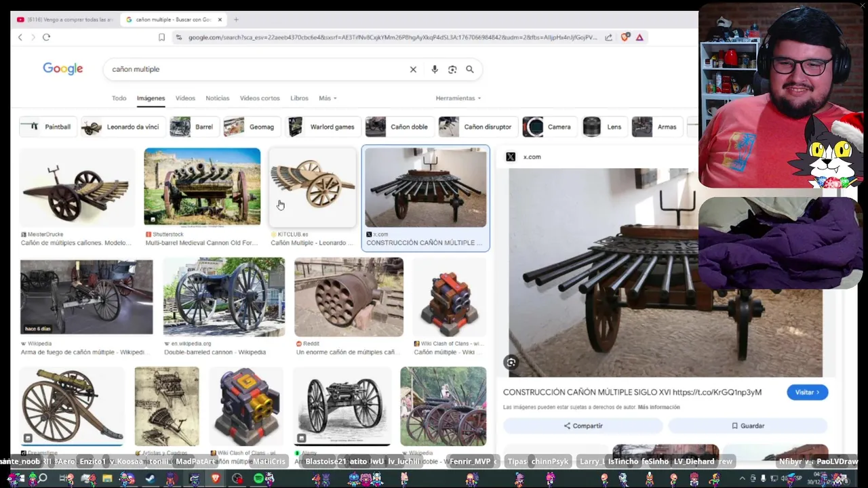Open the purple Clash of Clans cannon thumbnail
The width and height of the screenshot is (868, 488).
tap(247, 406)
